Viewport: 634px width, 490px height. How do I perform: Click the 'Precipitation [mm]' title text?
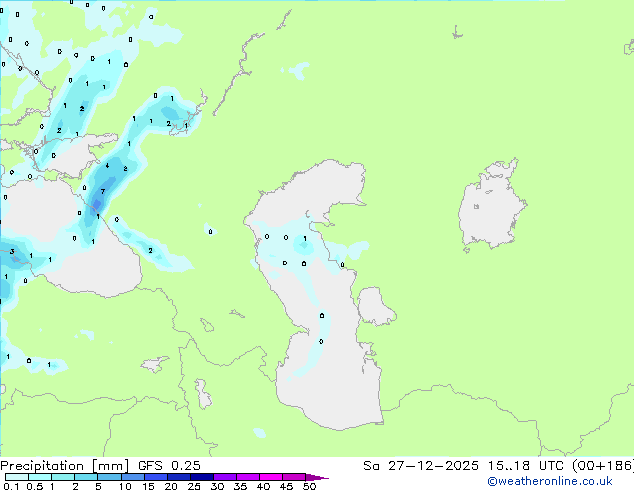[x=64, y=466]
